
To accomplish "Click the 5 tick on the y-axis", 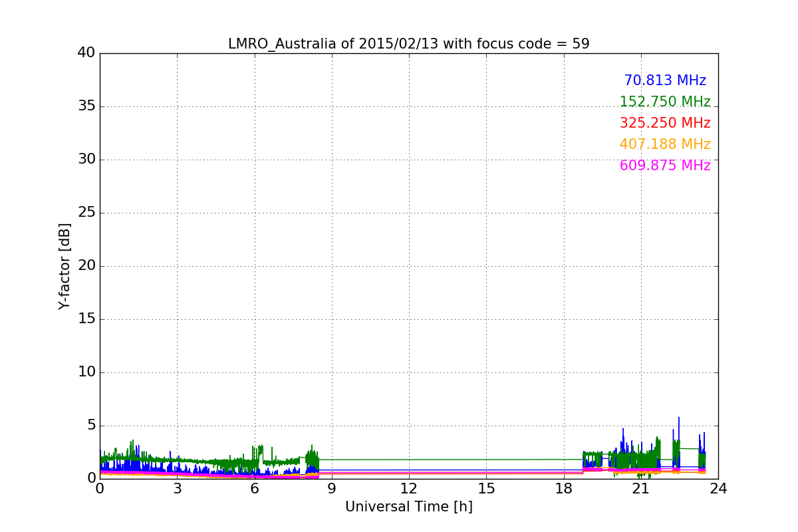I will [90, 426].
